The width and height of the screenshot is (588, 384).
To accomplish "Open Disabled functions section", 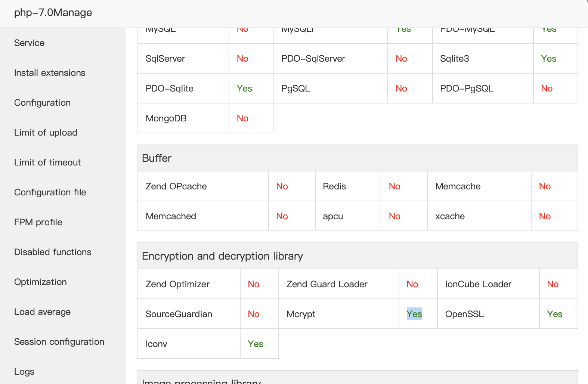I will point(53,252).
